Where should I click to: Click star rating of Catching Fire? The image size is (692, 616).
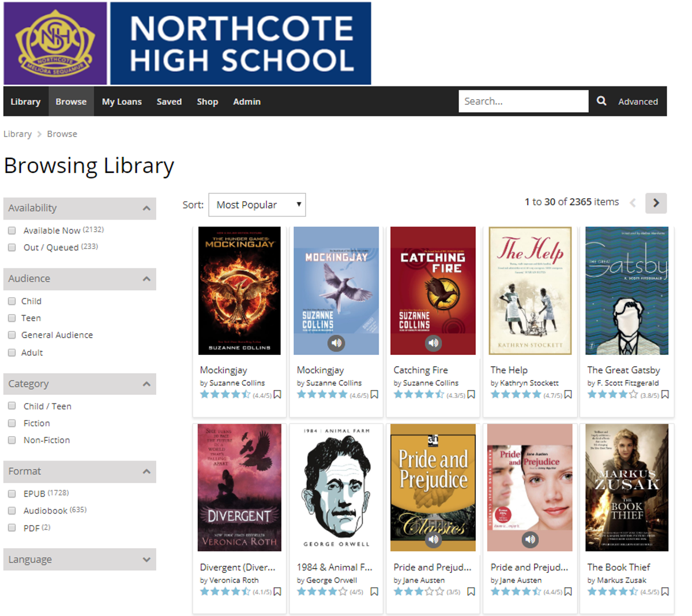(x=419, y=395)
